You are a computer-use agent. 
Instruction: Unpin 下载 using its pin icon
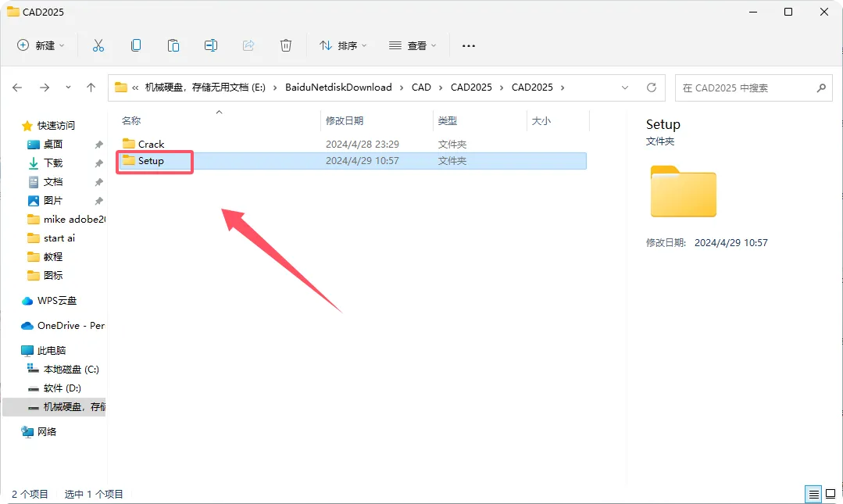99,163
